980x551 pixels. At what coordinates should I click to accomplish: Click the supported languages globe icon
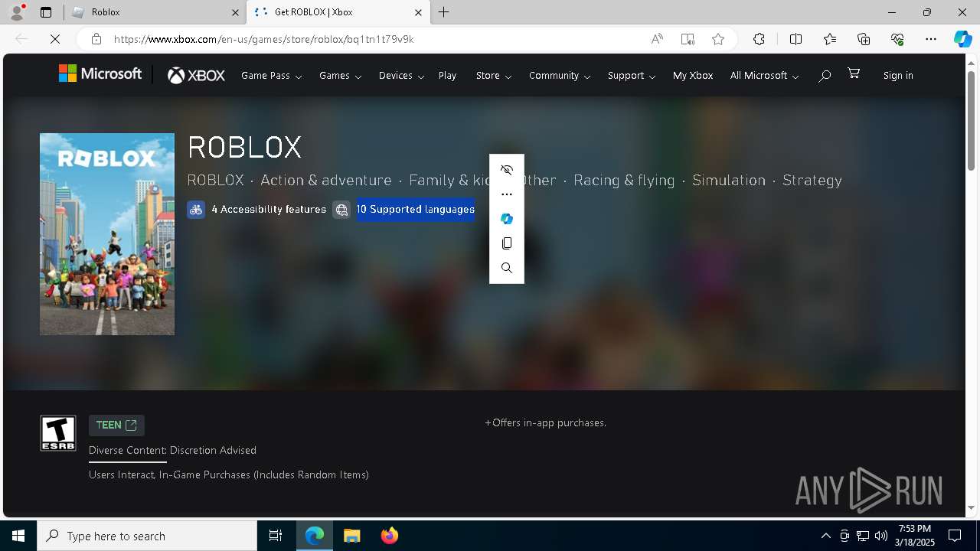coord(341,210)
